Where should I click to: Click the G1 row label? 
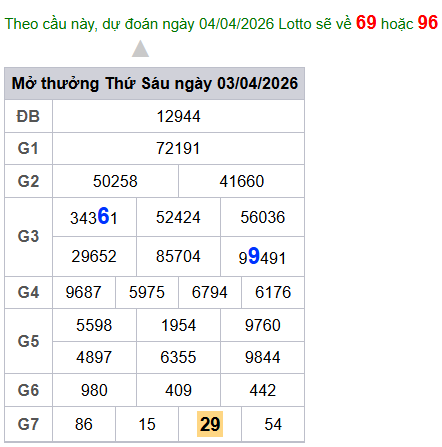(28, 148)
